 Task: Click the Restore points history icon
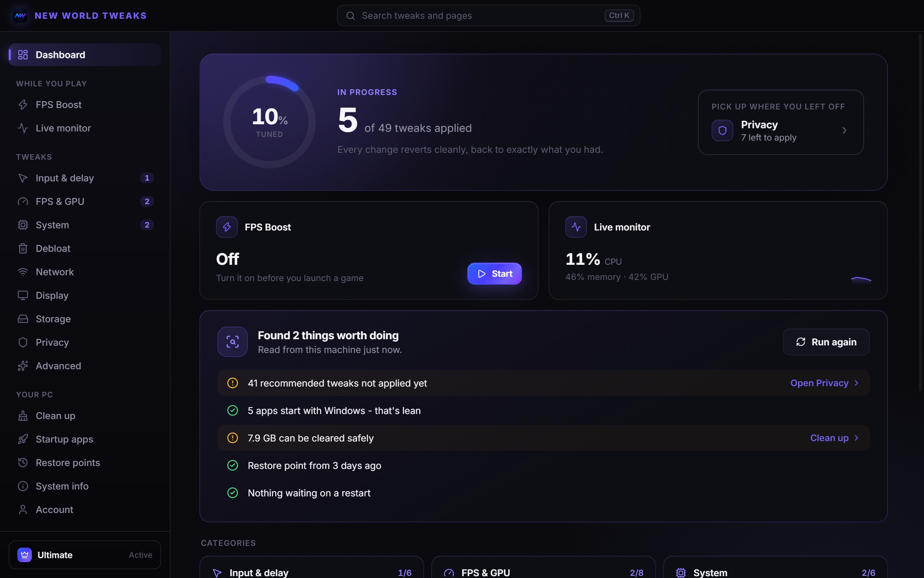[x=23, y=462]
